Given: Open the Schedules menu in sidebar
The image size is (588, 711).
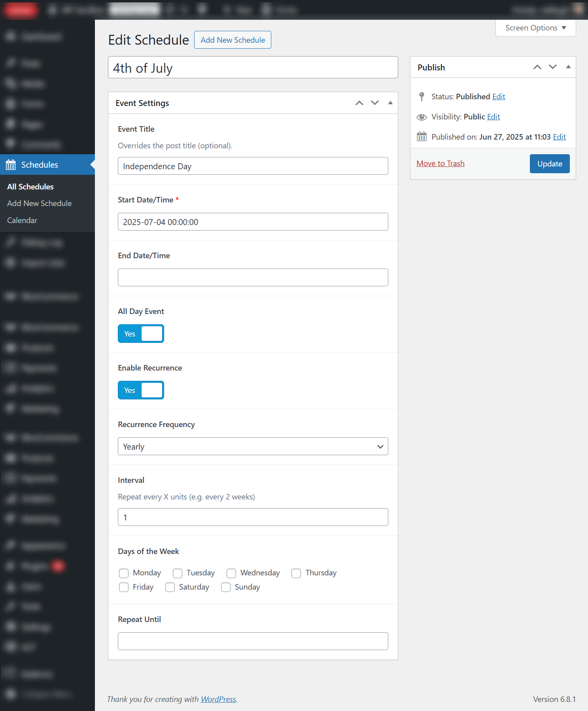Looking at the screenshot, I should tap(47, 165).
